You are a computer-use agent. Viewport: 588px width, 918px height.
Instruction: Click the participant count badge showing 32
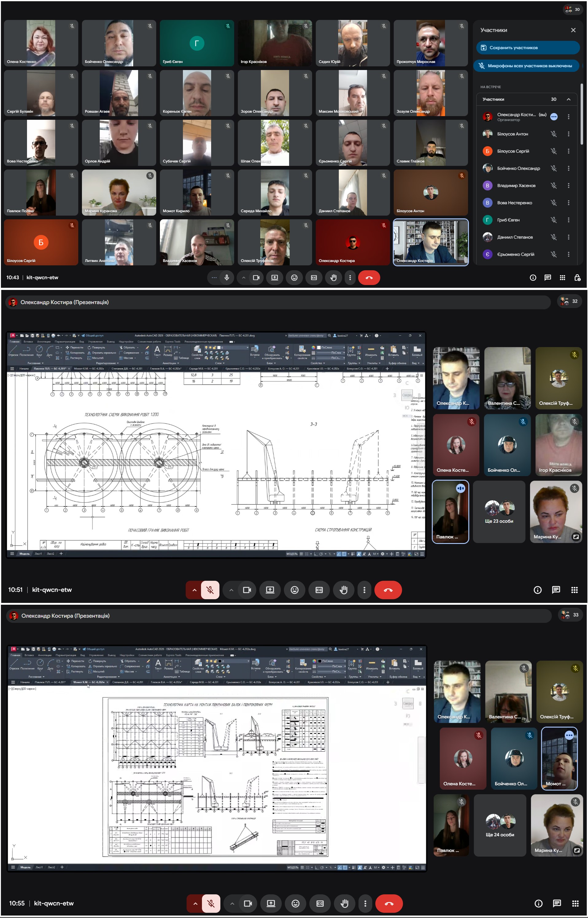569,301
